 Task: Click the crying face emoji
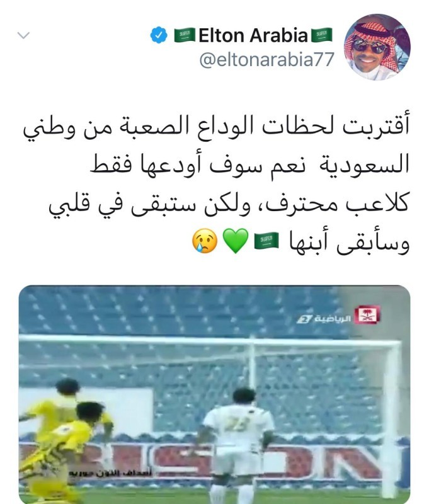pyautogui.click(x=205, y=241)
